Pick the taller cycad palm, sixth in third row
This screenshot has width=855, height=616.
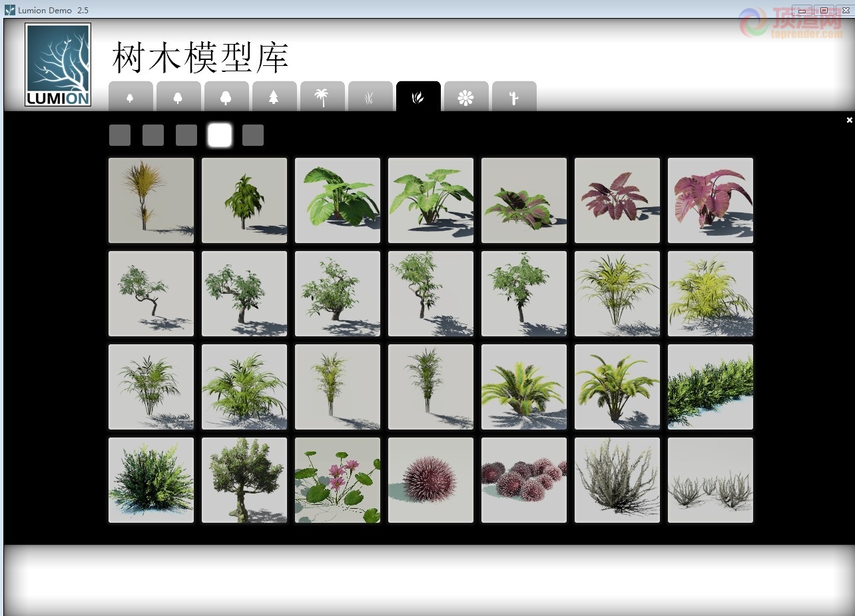(617, 387)
